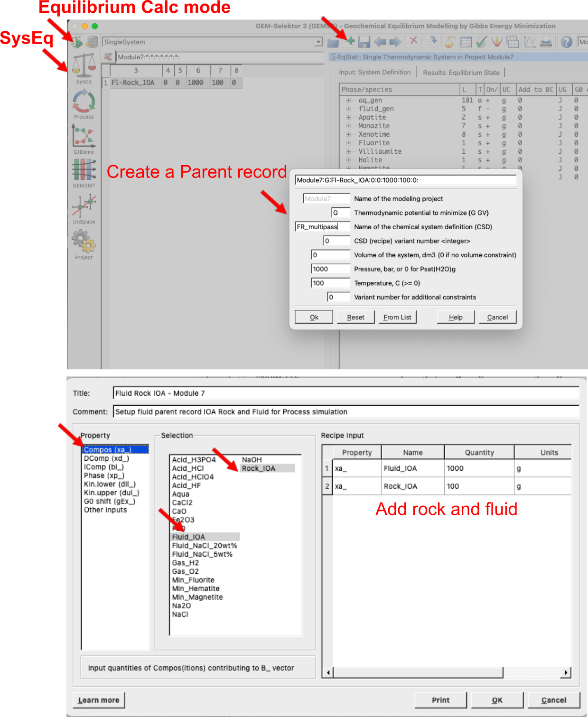Viewport: 588px width, 717px height.
Task: Click the record filter icon beside Module7 key
Action: pos(109,57)
